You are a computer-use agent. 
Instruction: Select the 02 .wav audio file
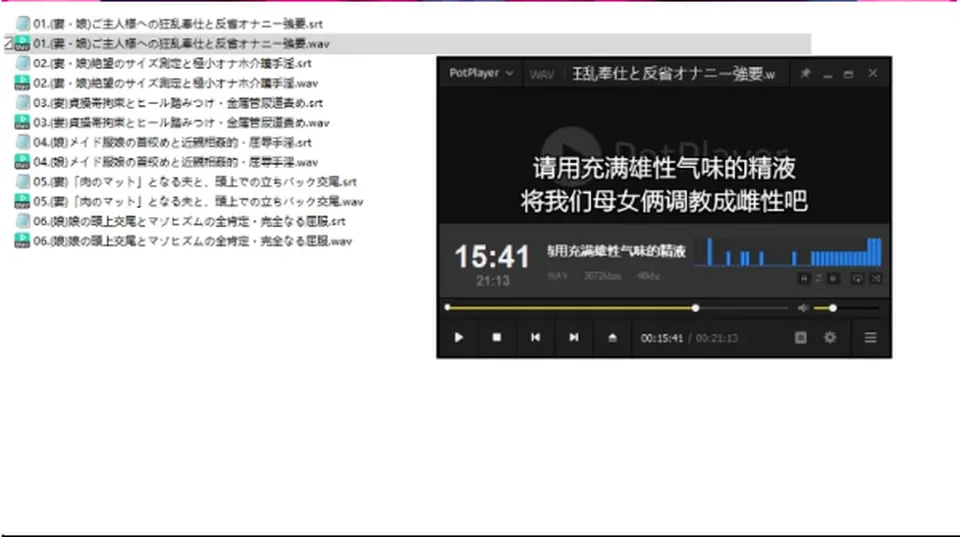click(x=176, y=83)
